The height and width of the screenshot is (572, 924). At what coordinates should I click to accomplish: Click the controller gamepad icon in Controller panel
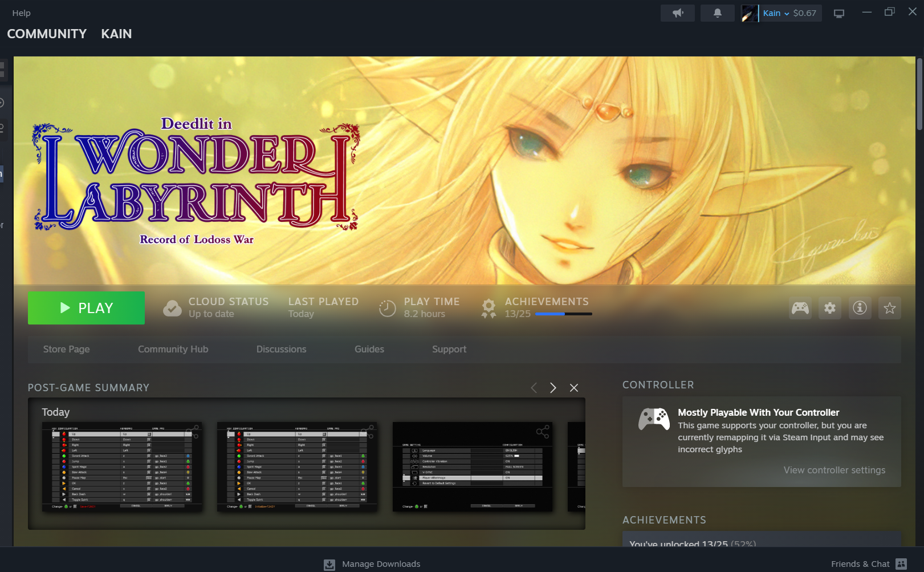click(654, 419)
